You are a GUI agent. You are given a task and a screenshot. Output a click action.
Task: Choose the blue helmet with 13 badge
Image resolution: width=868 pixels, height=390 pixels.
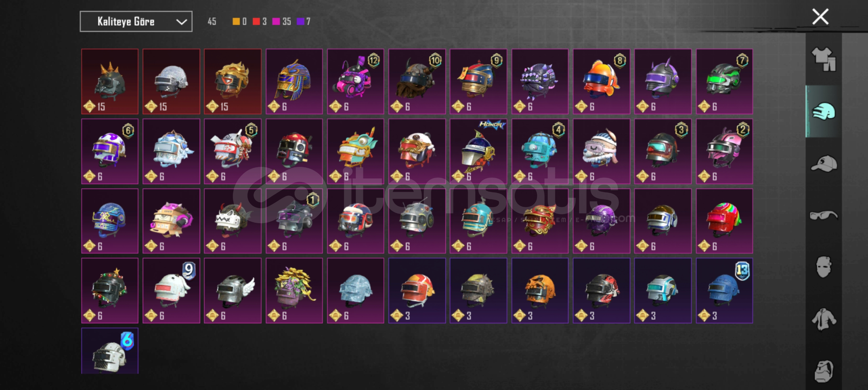point(724,290)
